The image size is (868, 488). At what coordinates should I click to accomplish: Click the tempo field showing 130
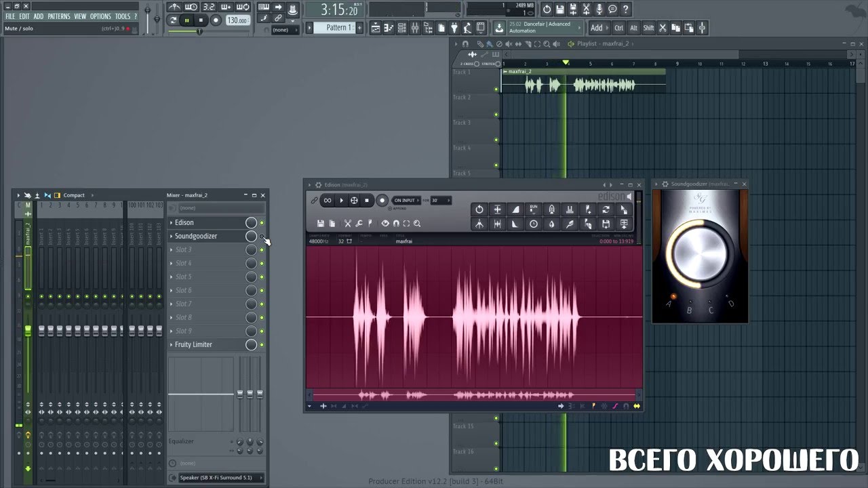[x=237, y=20]
